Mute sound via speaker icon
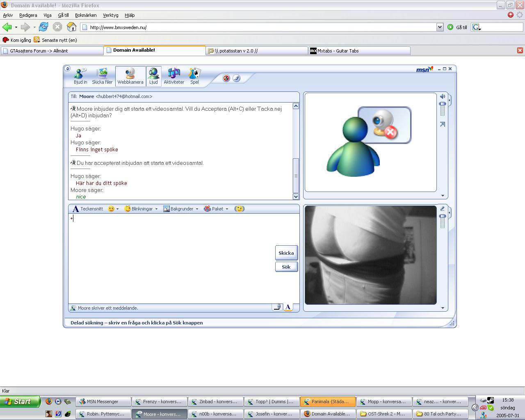 [443, 96]
